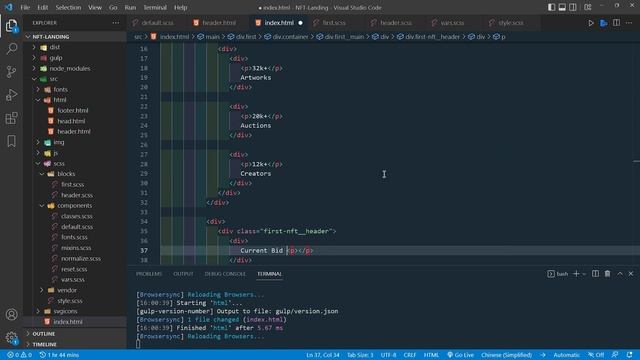Click unsaved dot on index.html tab
The width and height of the screenshot is (640, 360).
pyautogui.click(x=300, y=23)
